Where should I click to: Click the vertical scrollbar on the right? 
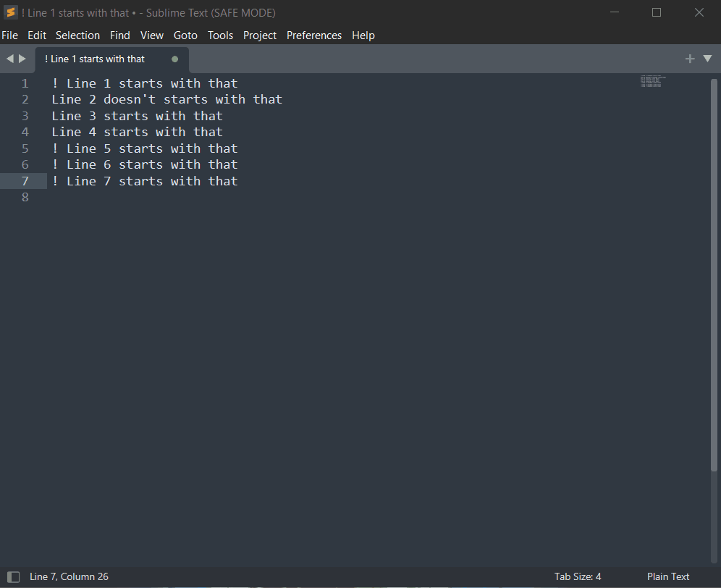(714, 275)
